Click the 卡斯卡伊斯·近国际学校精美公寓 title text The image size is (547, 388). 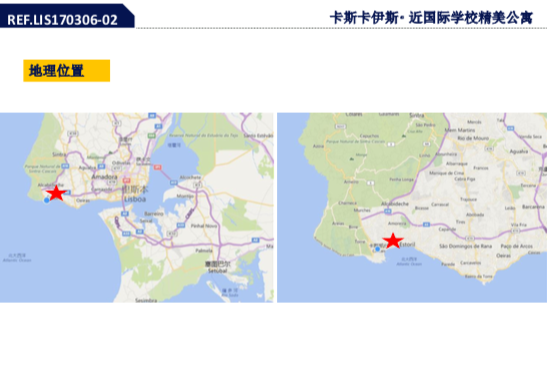point(431,18)
